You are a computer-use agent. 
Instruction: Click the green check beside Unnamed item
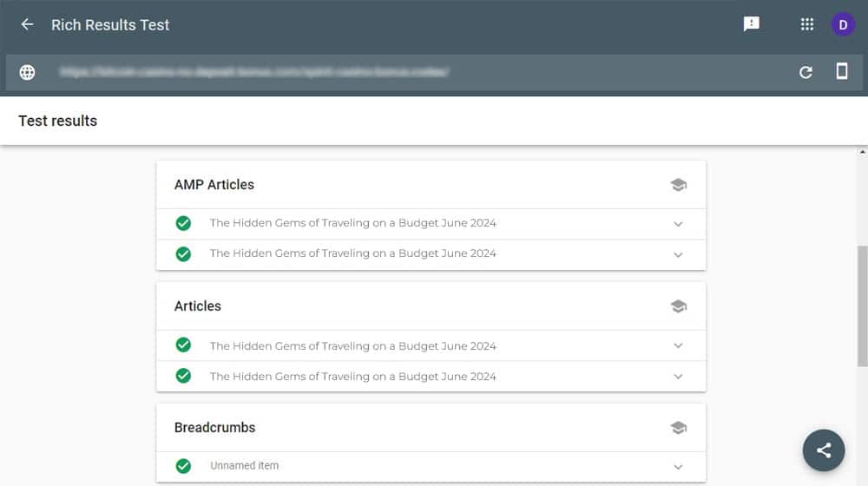pos(183,466)
